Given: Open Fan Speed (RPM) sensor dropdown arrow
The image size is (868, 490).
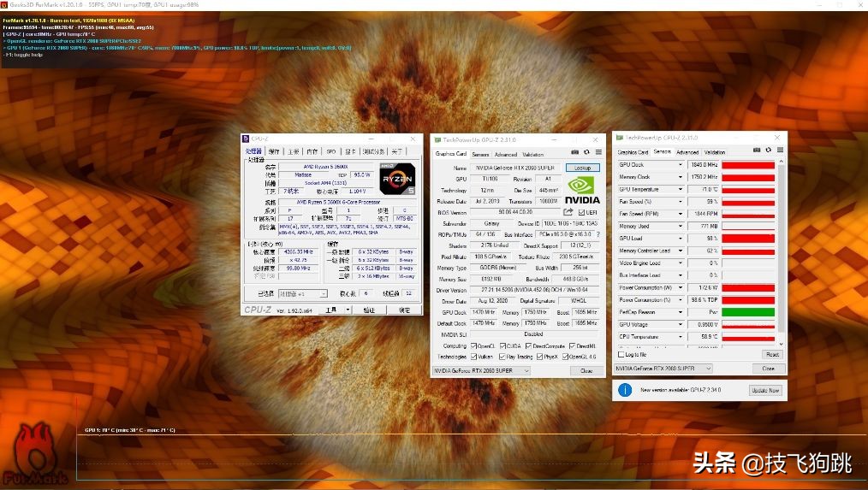Looking at the screenshot, I should pos(681,214).
